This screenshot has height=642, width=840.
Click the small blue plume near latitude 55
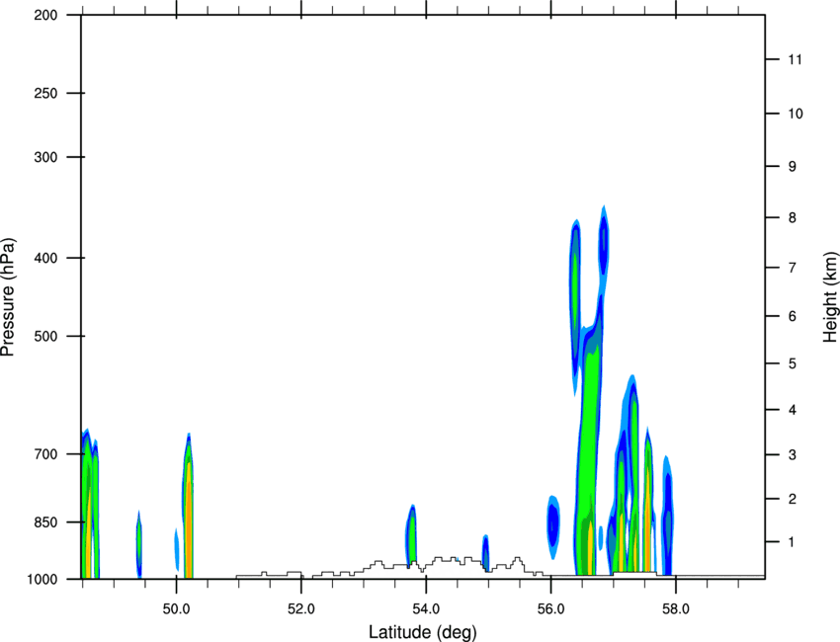pyautogui.click(x=485, y=552)
